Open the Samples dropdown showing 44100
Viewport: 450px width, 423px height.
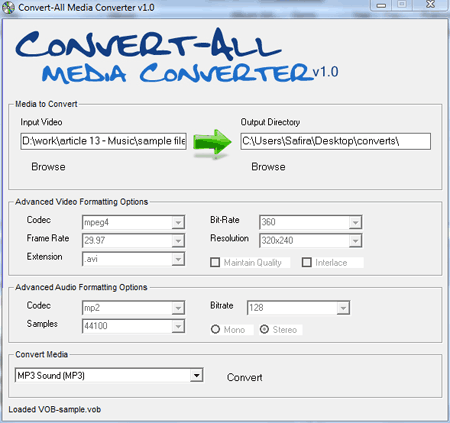133,326
